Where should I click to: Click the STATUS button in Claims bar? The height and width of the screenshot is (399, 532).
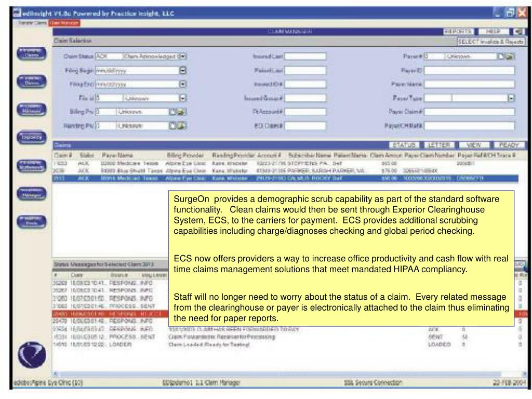coord(404,145)
